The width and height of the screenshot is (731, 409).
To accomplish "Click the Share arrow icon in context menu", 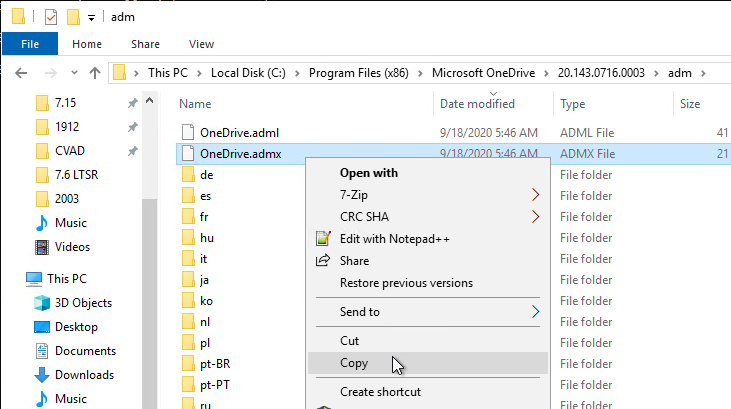I will tap(323, 260).
